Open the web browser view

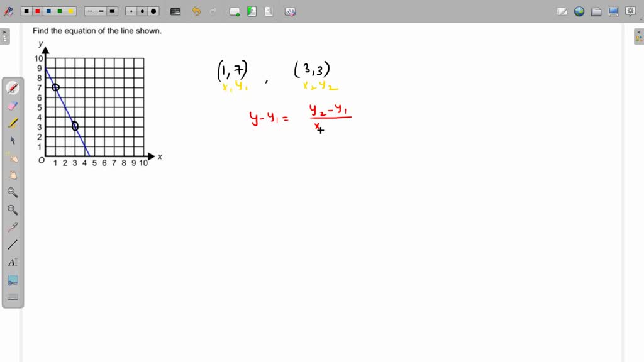coord(579,11)
